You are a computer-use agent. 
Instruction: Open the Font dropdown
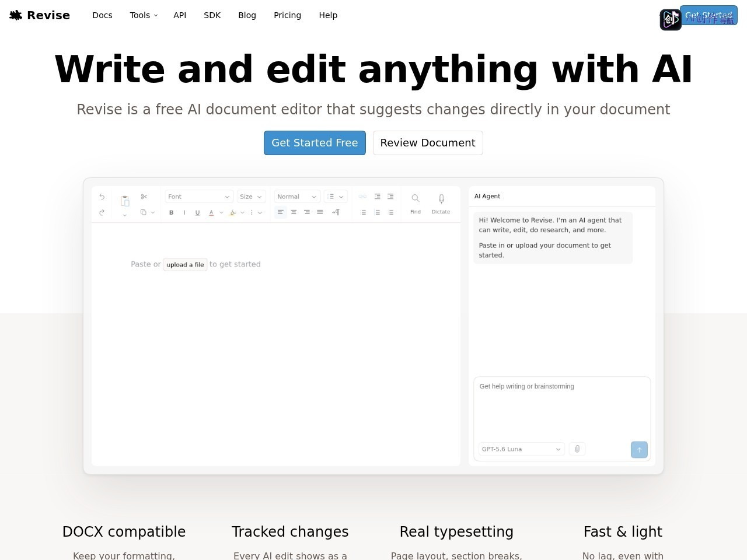pos(199,197)
